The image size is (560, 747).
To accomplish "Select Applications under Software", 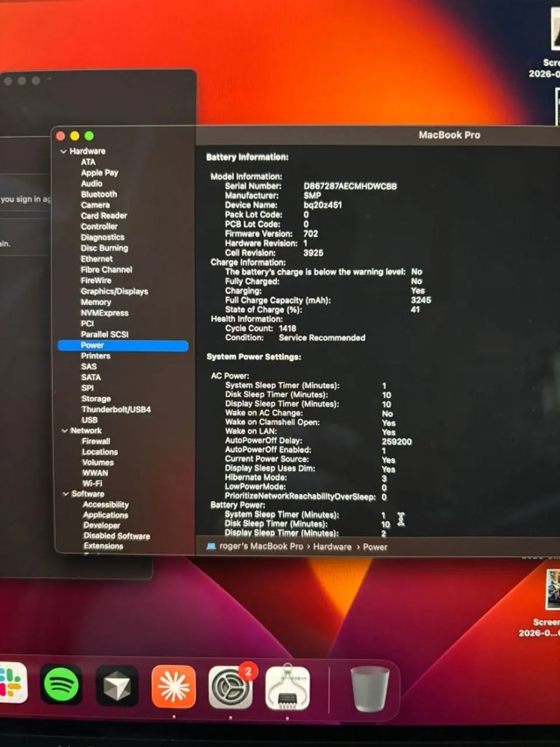I will pos(106,515).
